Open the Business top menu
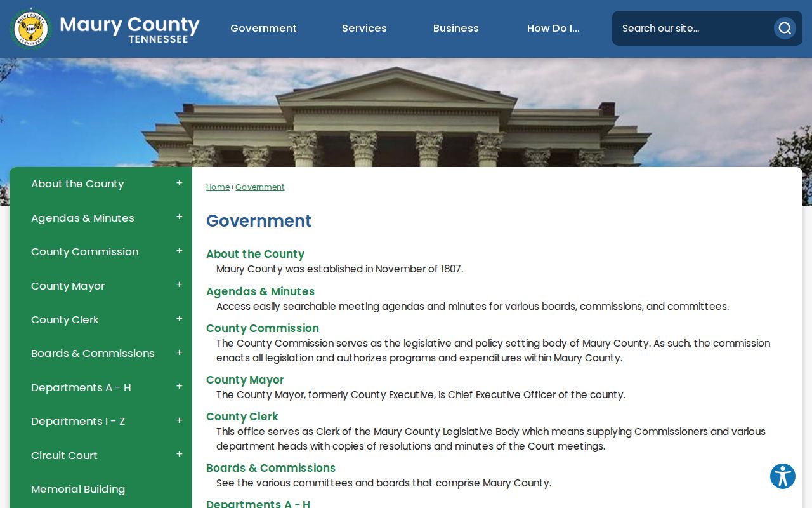The height and width of the screenshot is (508, 812). coord(456,28)
